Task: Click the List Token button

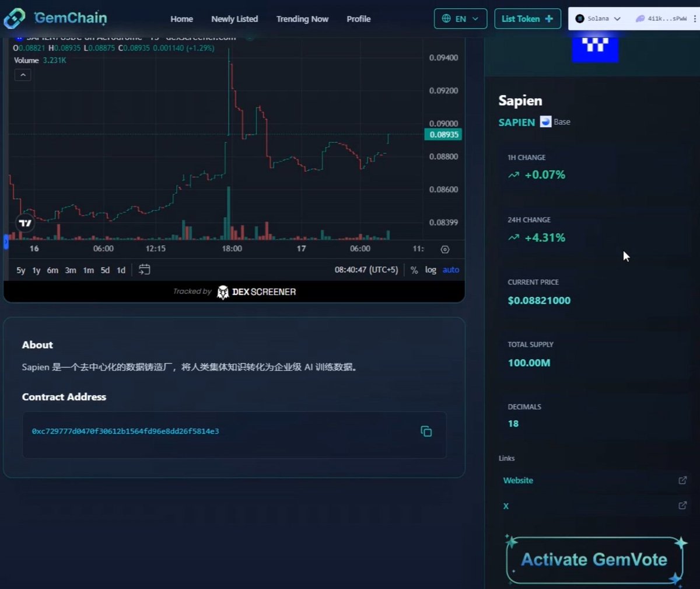Action: 527,19
